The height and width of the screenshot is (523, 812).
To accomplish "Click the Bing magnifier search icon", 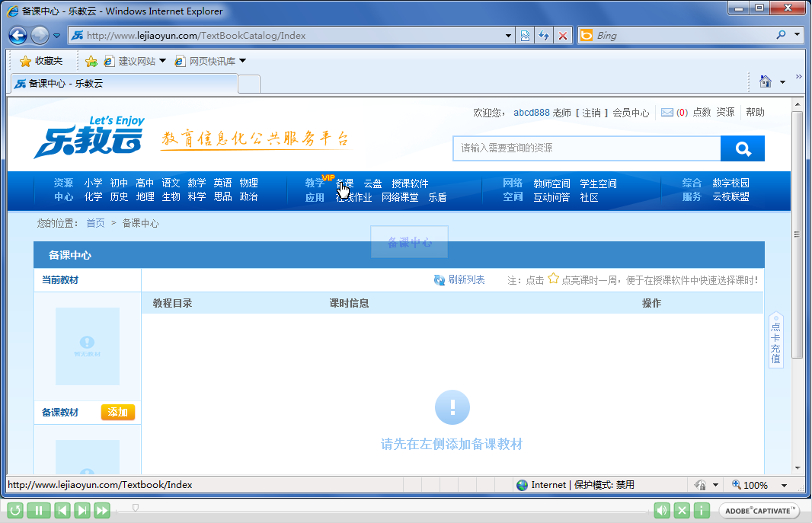I will tap(781, 35).
